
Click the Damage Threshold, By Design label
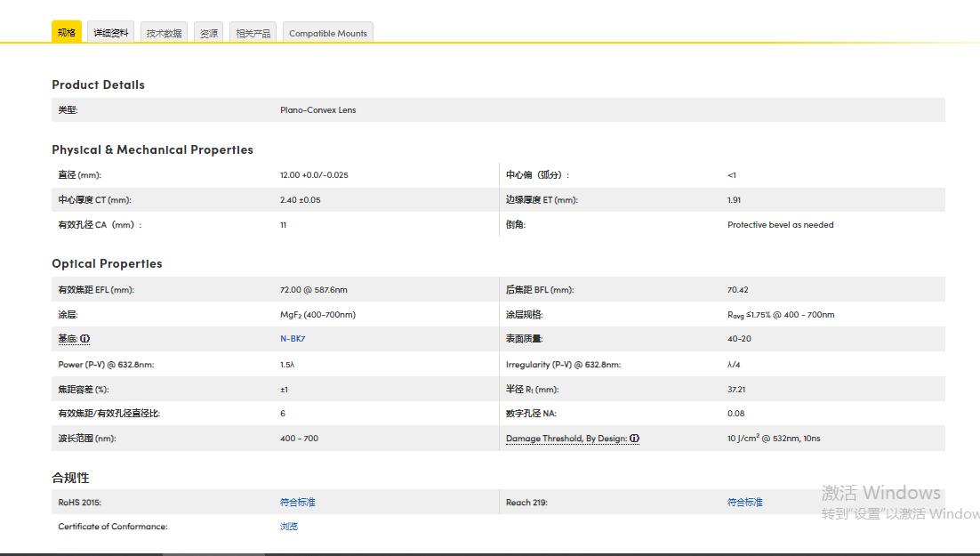tap(566, 439)
